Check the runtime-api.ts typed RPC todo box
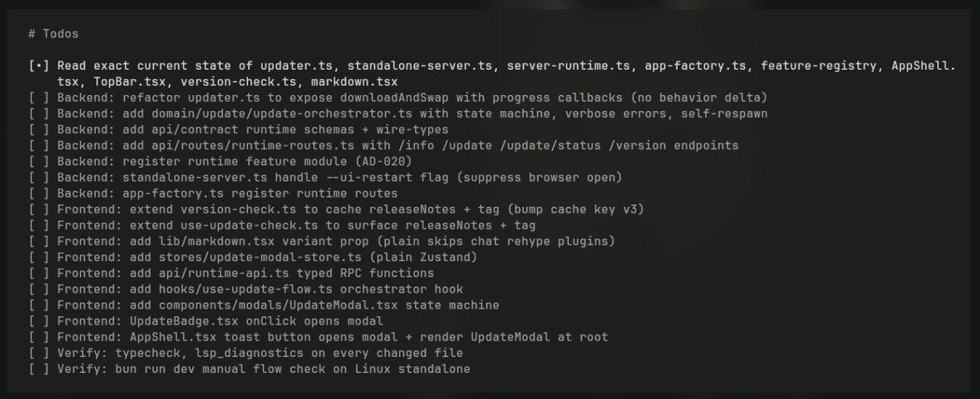The width and height of the screenshot is (980, 399). (38, 273)
